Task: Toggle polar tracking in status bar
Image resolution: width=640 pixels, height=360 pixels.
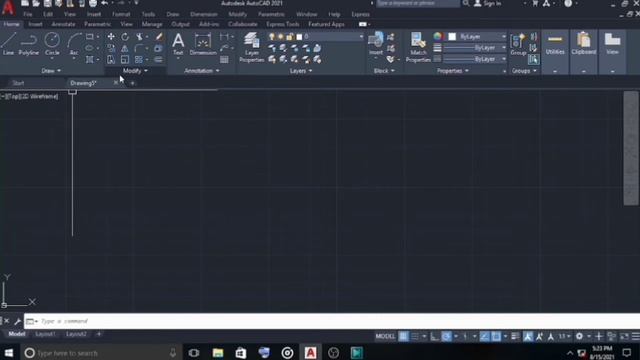Action: pyautogui.click(x=446, y=336)
